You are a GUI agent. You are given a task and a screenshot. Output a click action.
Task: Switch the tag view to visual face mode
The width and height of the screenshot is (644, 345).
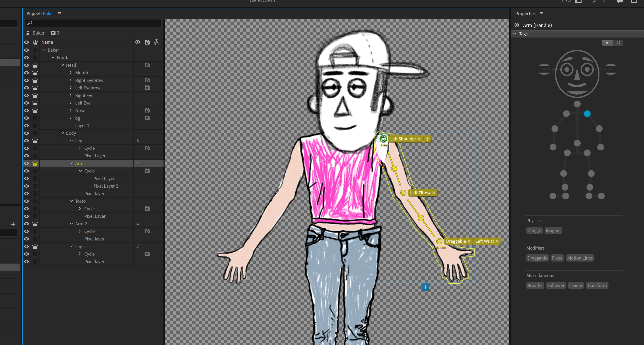click(618, 43)
